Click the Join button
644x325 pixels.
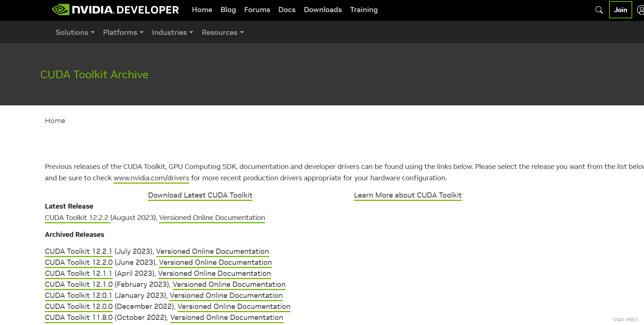[620, 10]
